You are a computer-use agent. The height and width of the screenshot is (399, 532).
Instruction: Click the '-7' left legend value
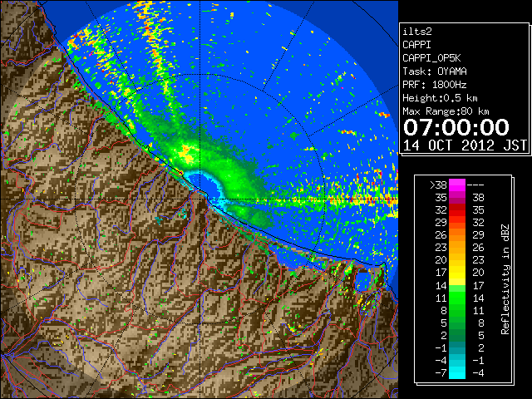pyautogui.click(x=441, y=373)
